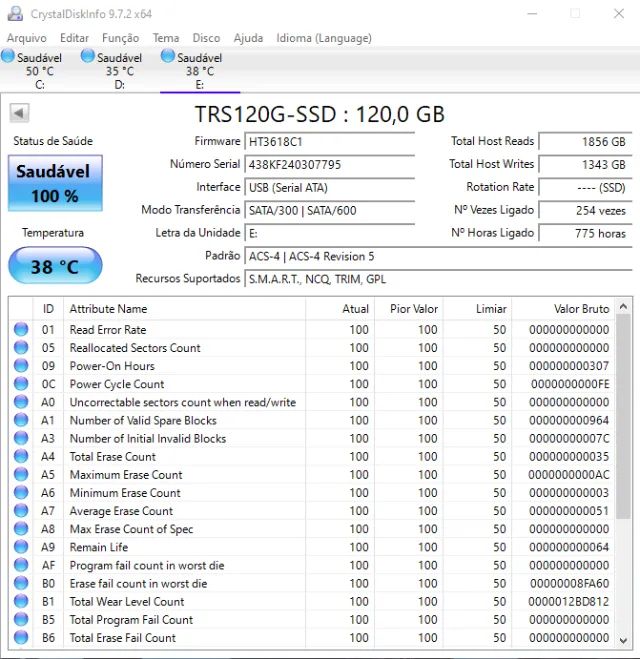Click the status orb for Power Cycle Count

[21, 383]
